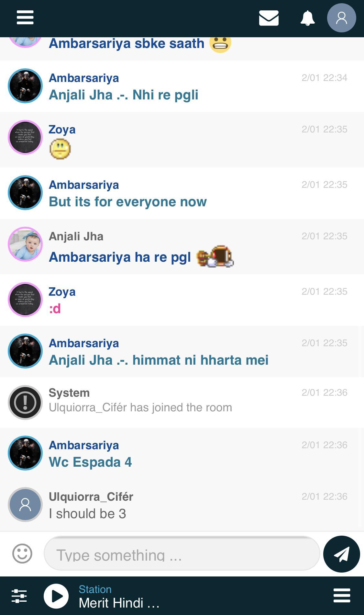The image size is (364, 615).
Task: Select Ambarsariya username above Wc Espada 4
Action: [x=84, y=445]
